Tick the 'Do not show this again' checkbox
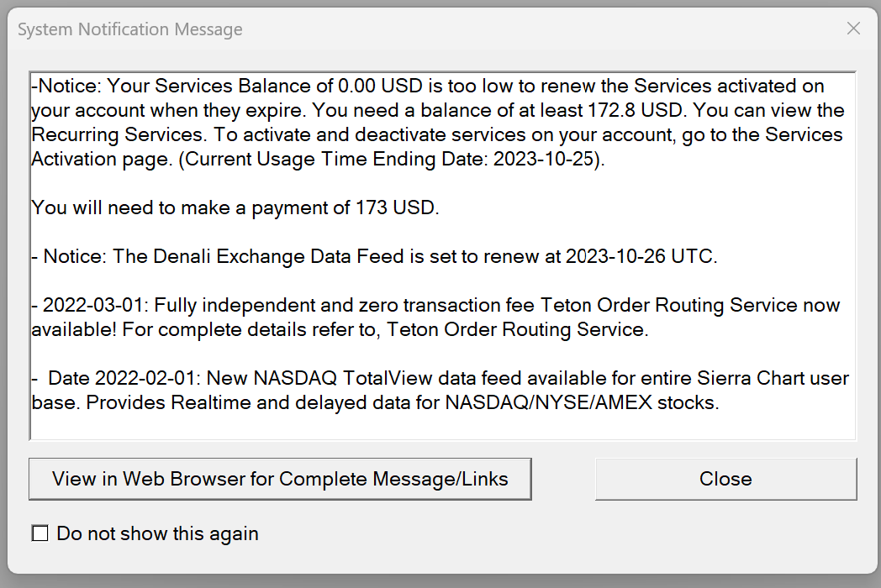The image size is (881, 588). [x=40, y=533]
